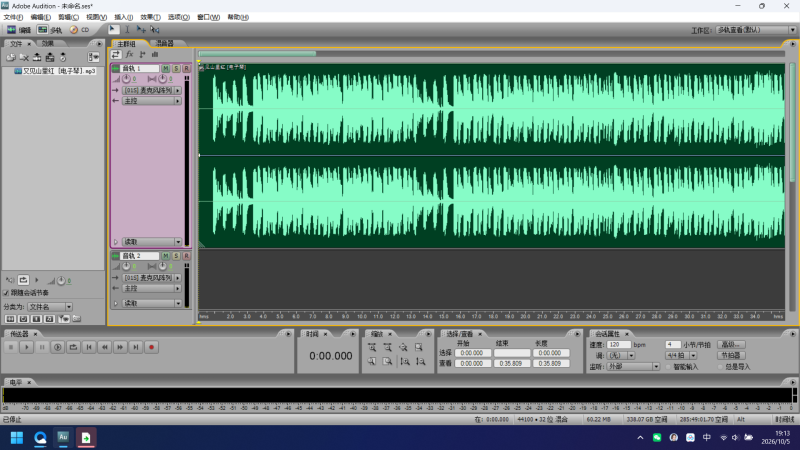Show the Sends track controls

[142, 54]
